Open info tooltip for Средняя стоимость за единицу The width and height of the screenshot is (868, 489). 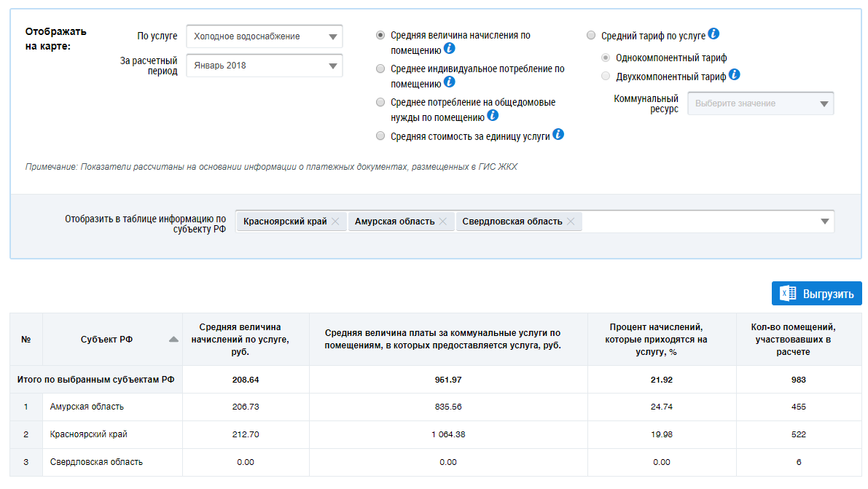(x=558, y=134)
